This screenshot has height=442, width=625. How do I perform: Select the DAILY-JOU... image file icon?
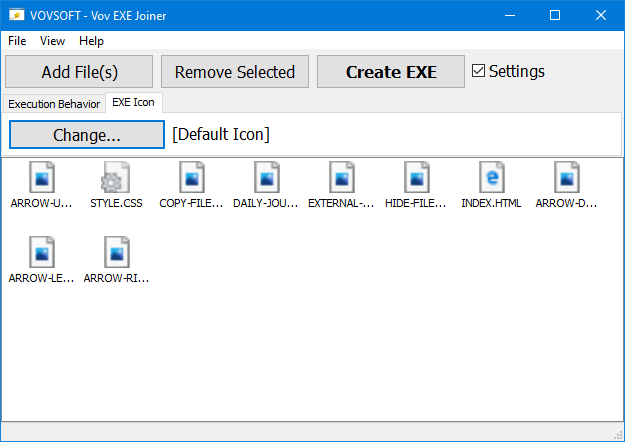click(x=267, y=177)
